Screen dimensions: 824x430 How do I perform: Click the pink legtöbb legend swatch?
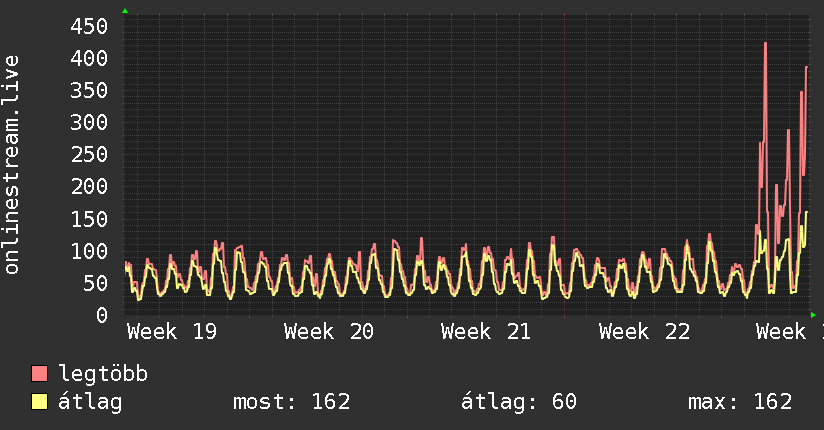39,374
